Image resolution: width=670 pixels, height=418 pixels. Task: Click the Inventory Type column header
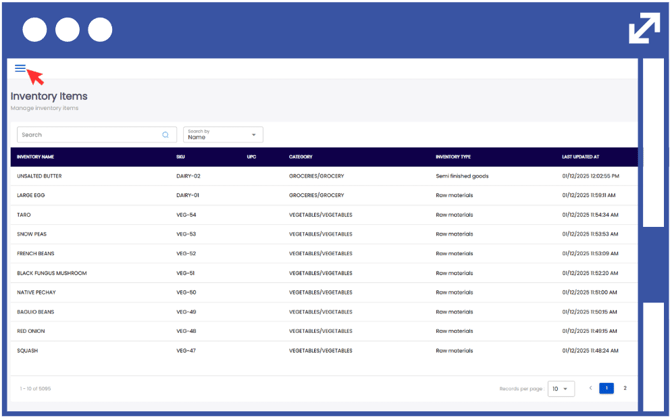click(453, 157)
